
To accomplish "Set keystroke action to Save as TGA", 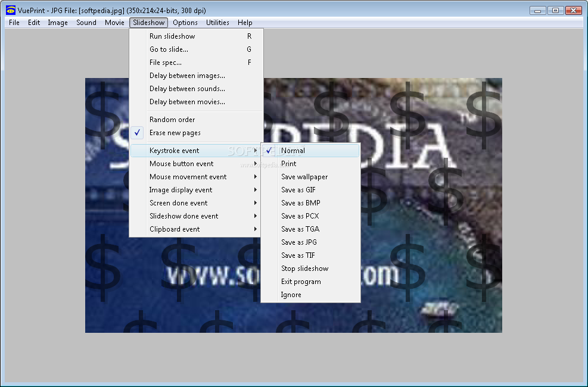I will [310, 229].
